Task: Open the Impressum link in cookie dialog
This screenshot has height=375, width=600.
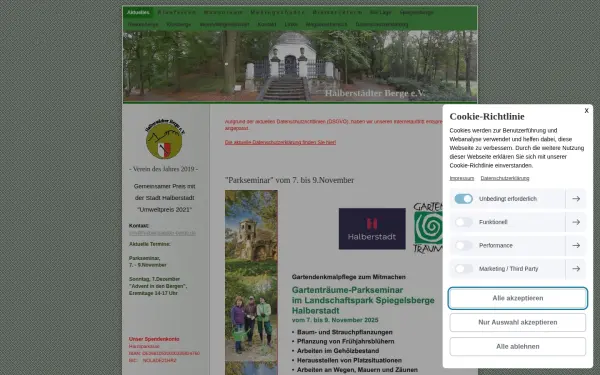Action: (x=461, y=178)
